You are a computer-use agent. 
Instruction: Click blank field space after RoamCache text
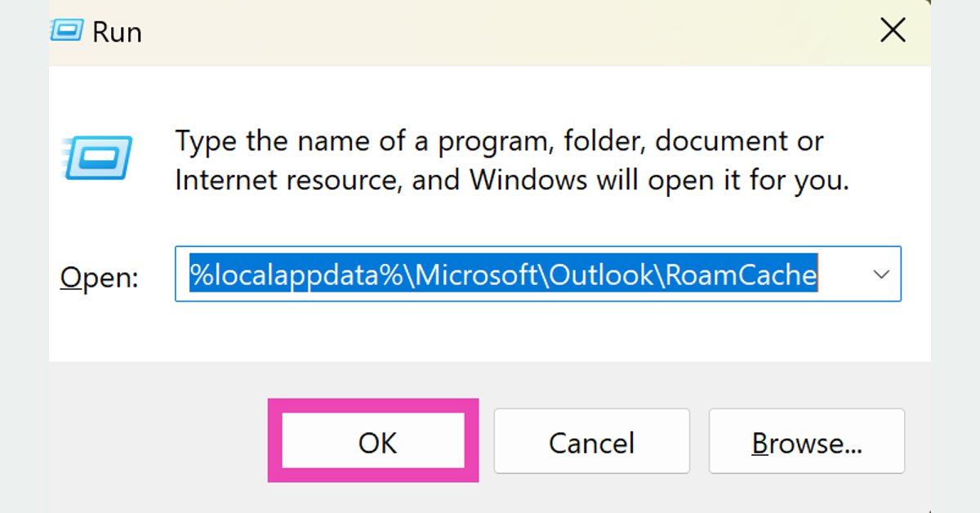tap(841, 274)
